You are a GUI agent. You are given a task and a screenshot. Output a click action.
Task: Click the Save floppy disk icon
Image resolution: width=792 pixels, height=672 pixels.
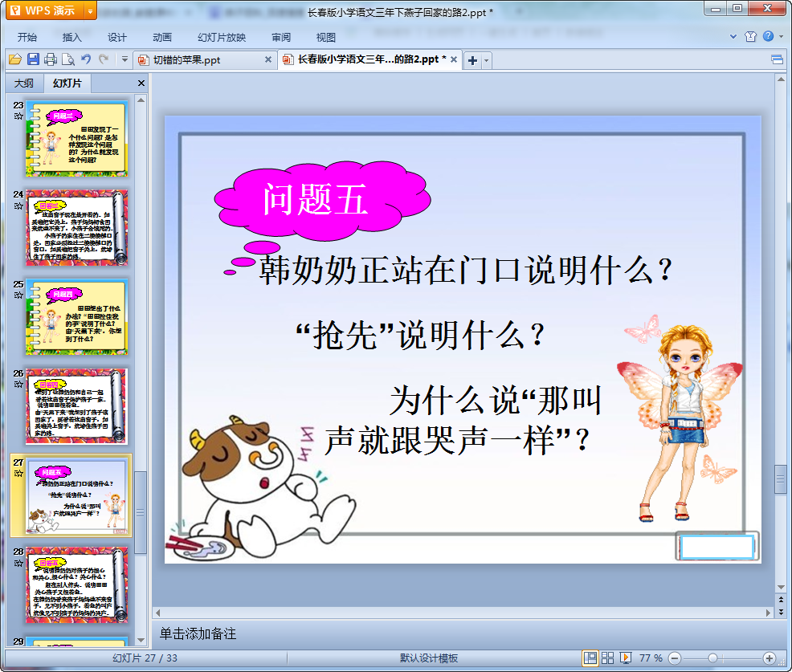coord(33,59)
